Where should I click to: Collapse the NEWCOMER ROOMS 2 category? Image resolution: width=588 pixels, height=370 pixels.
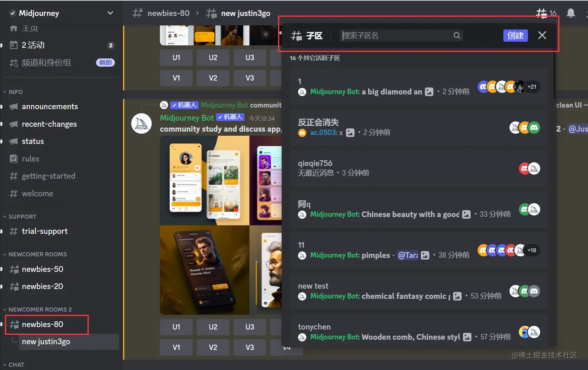[38, 309]
